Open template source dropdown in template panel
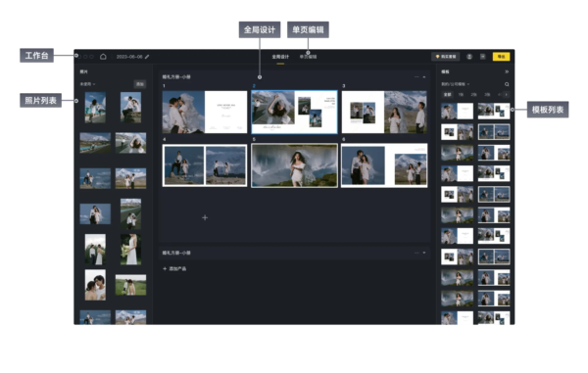The image size is (588, 373). (456, 84)
